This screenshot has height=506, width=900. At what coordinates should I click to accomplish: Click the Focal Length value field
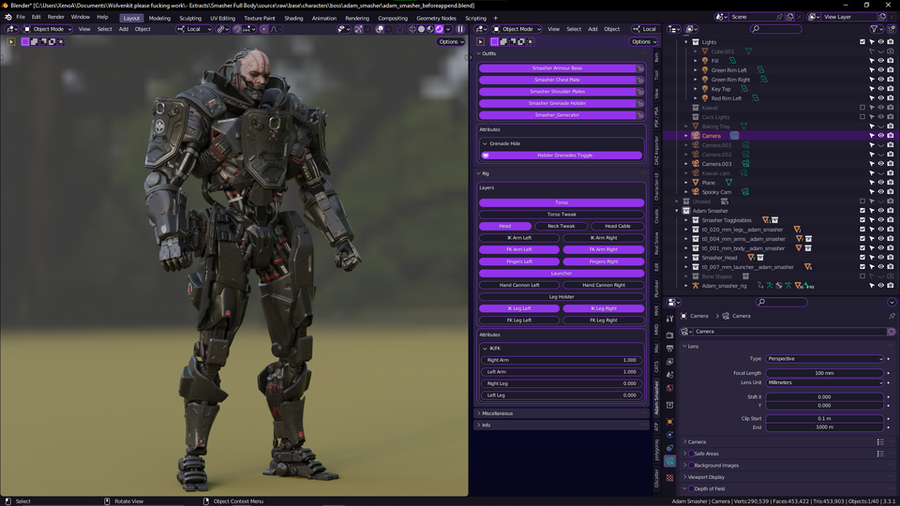[824, 373]
